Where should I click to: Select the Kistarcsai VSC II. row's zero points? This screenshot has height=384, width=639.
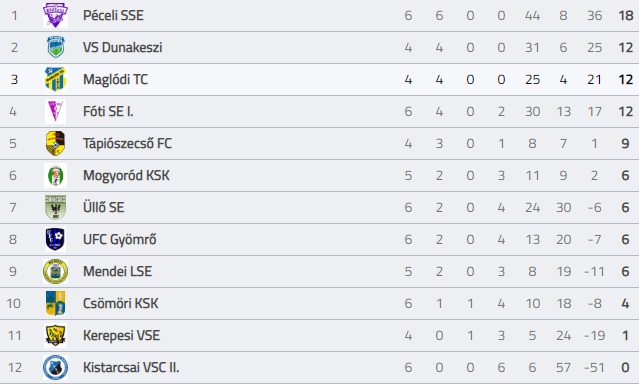[x=626, y=367]
